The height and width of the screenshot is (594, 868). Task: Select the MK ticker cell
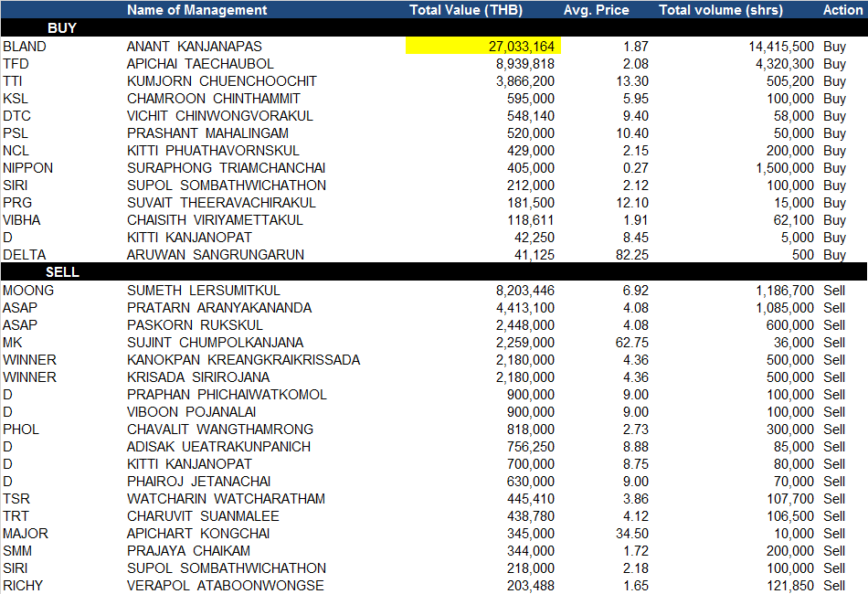(x=12, y=342)
